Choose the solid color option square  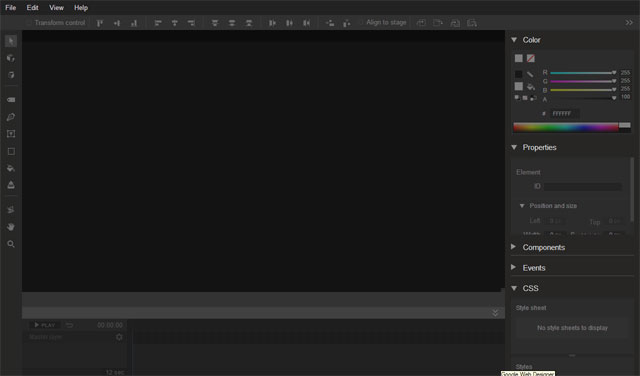coord(519,58)
